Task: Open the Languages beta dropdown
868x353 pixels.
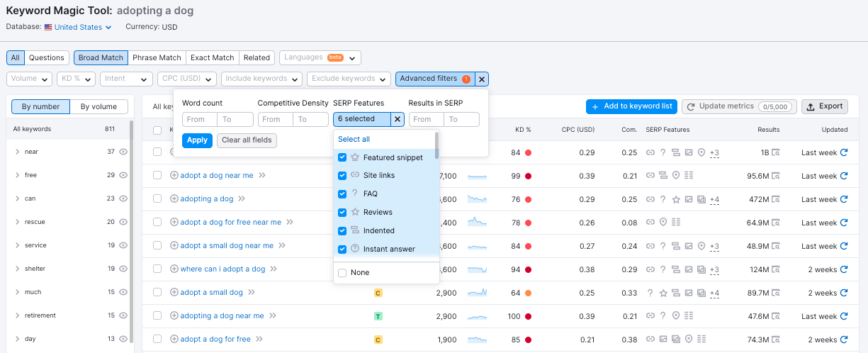Action: click(x=320, y=57)
